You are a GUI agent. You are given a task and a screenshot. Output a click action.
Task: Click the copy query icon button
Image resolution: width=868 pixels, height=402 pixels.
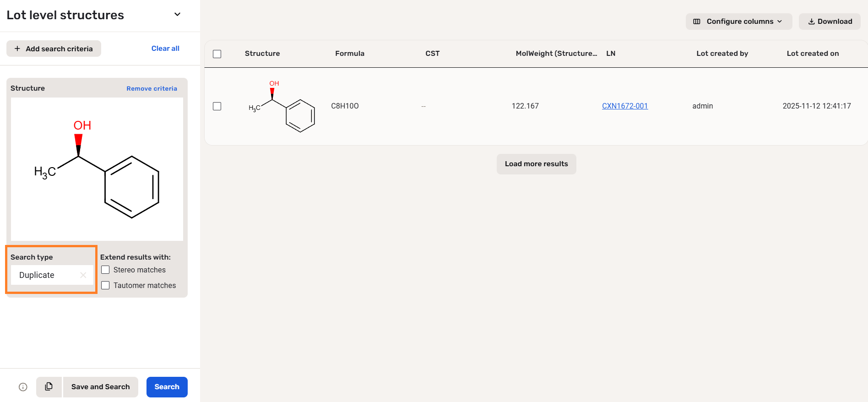coord(49,387)
